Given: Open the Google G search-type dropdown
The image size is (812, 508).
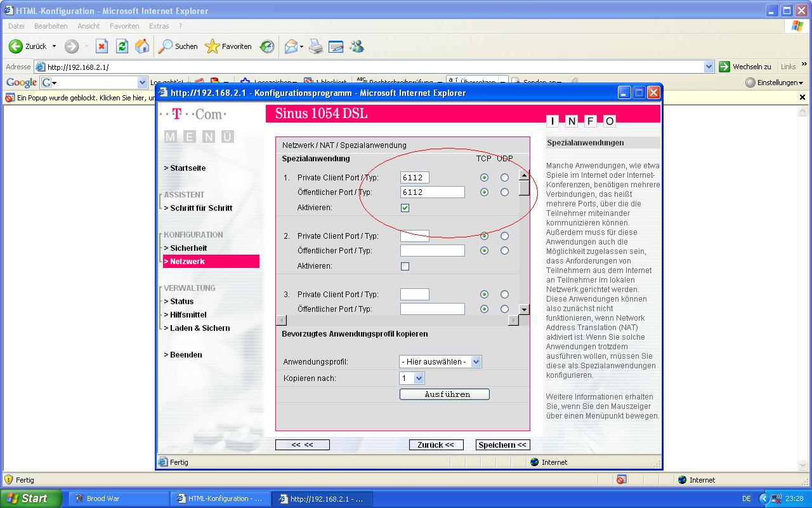Looking at the screenshot, I should point(49,83).
